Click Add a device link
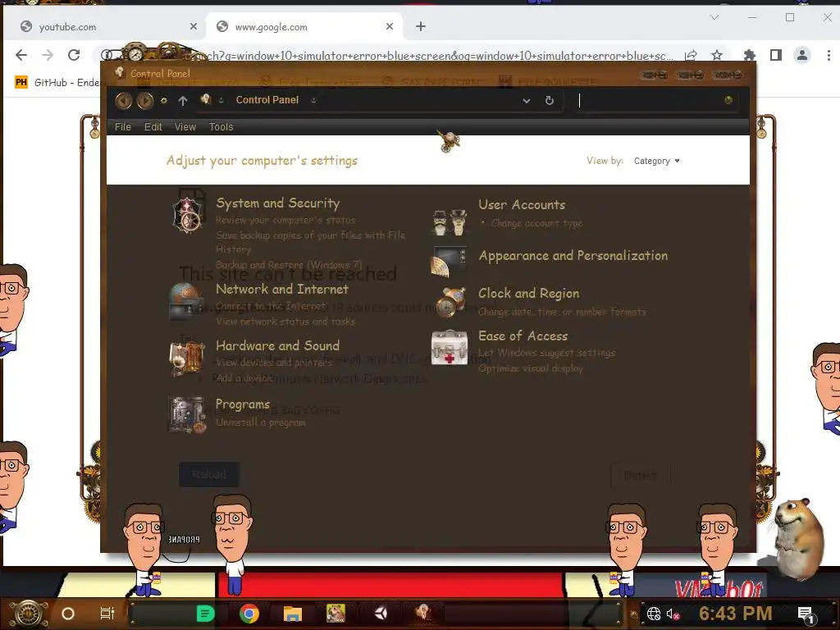Image resolution: width=840 pixels, height=630 pixels. click(x=244, y=377)
